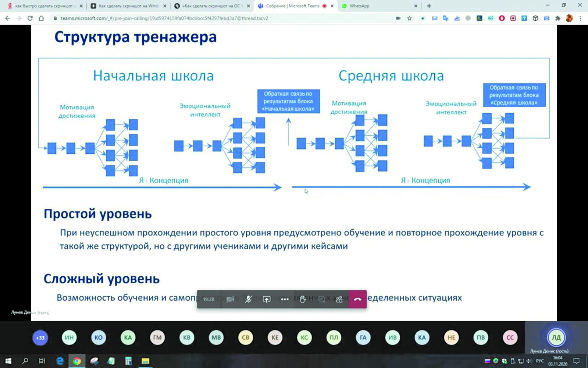Select participant avatar КЕ
Screen dimensions: 588x368
[275, 337]
